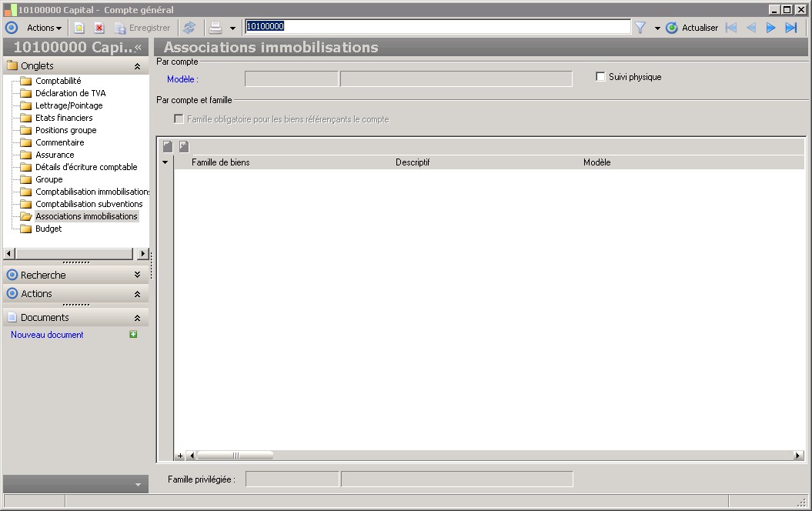Click the red delete toolbar icon
This screenshot has height=511, width=812.
99,28
